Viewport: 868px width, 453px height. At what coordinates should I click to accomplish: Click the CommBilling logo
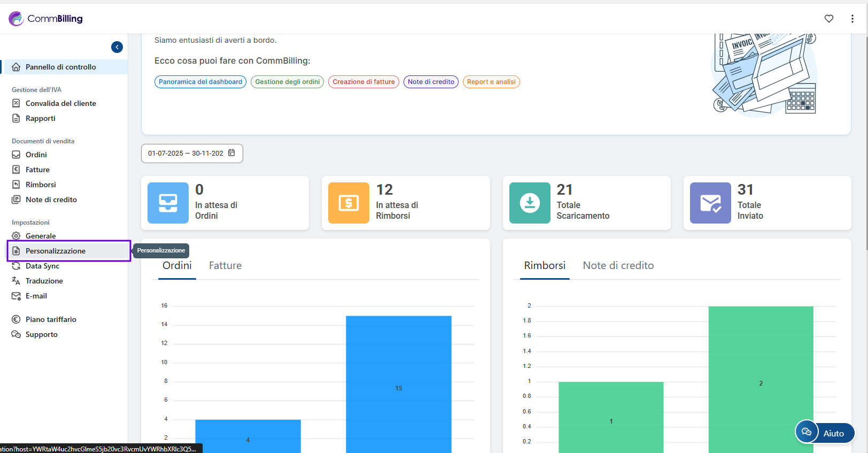pyautogui.click(x=46, y=19)
